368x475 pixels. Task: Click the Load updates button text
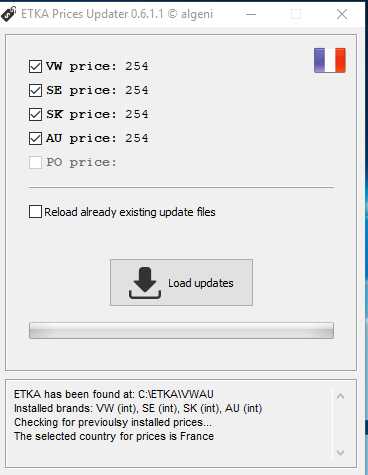pyautogui.click(x=201, y=283)
